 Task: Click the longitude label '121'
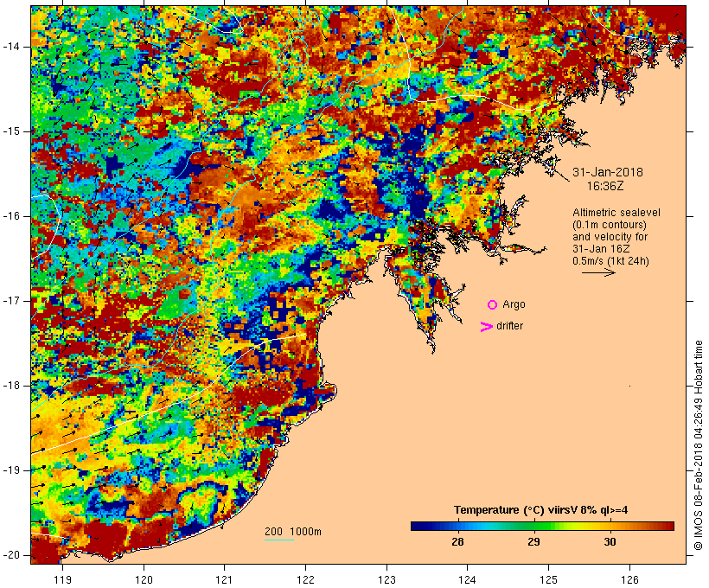(224, 579)
